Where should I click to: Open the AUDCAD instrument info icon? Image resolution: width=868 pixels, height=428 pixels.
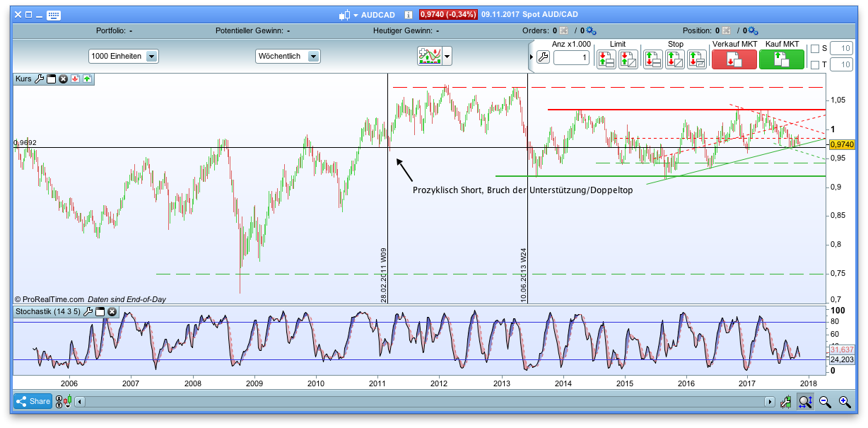point(408,13)
